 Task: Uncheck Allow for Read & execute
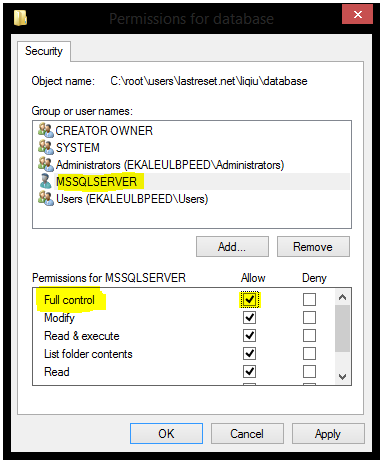pyautogui.click(x=249, y=336)
